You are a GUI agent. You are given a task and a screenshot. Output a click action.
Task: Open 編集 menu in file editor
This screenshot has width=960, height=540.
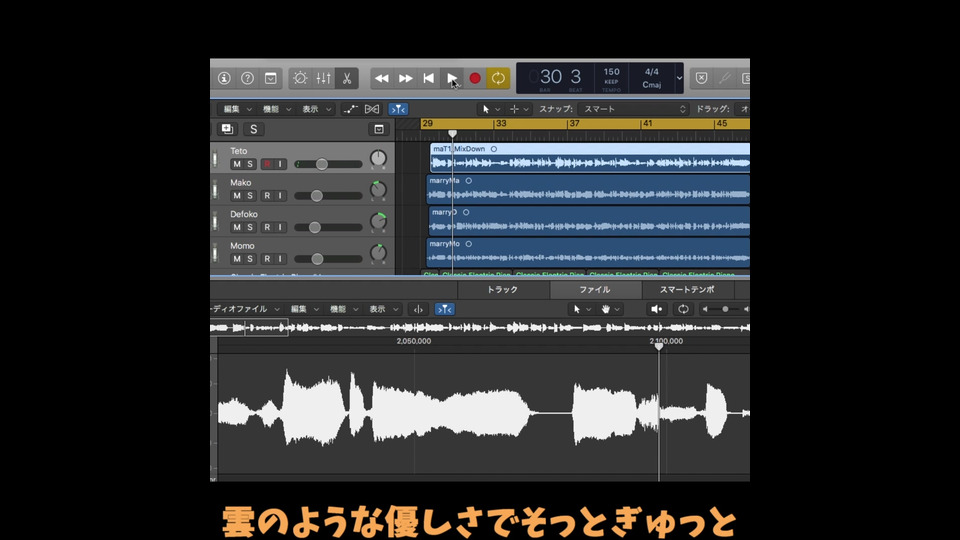pyautogui.click(x=305, y=309)
